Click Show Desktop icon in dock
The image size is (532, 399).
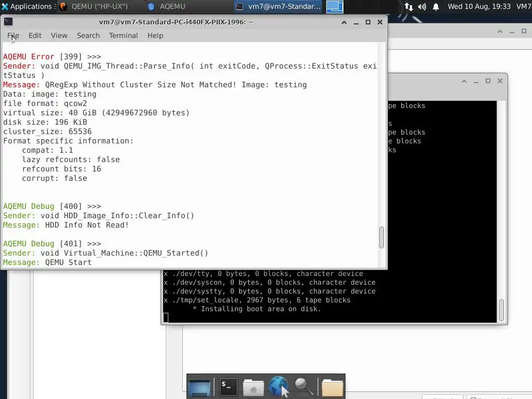coord(200,387)
